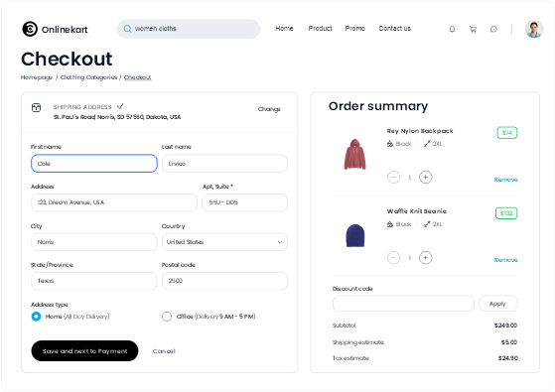Click the Order summary heading
This screenshot has width=555, height=392.
(378, 106)
